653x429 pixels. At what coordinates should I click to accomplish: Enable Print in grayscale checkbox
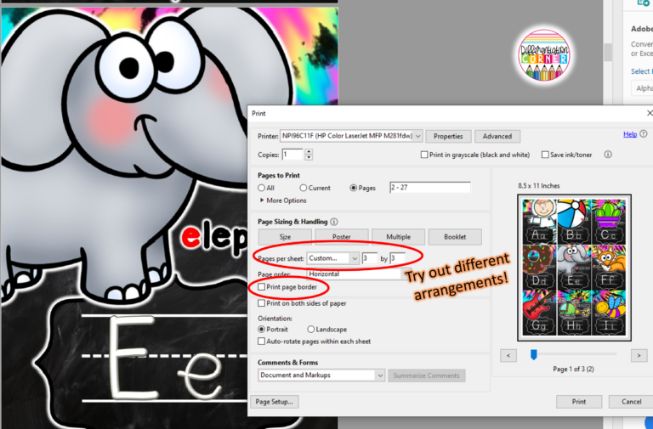424,155
